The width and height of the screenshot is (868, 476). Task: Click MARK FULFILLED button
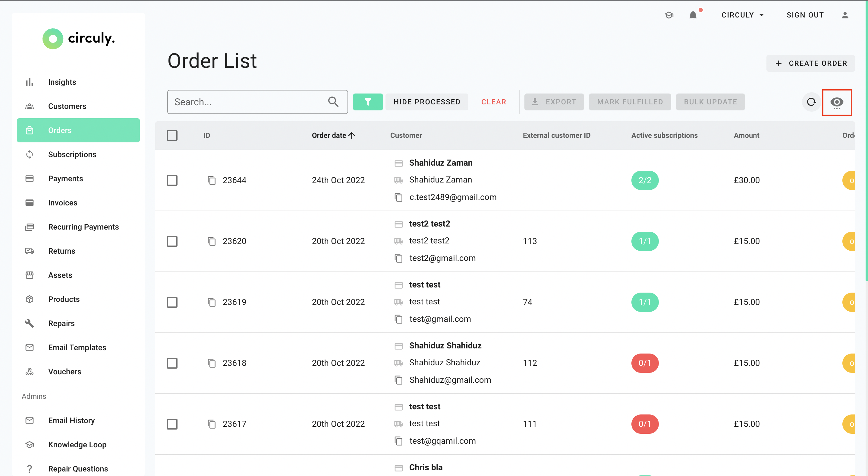tap(630, 102)
